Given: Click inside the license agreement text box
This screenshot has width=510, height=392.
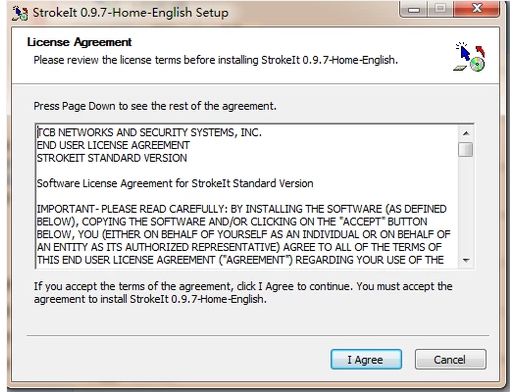Looking at the screenshot, I should coord(247,196).
